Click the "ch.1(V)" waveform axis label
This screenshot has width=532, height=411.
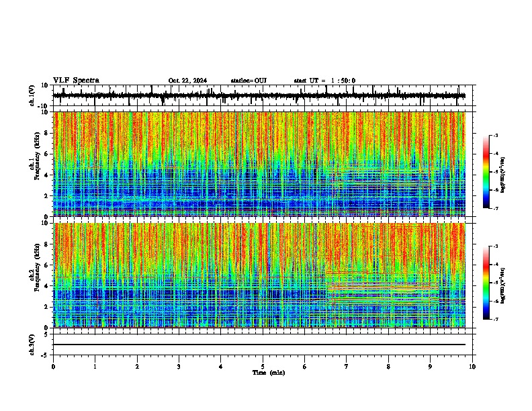click(32, 95)
